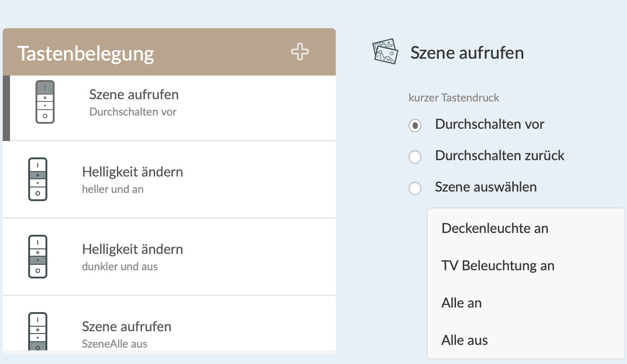Viewport: 627px width, 364px height.
Task: Open 'Helligkeit ändern' title with 'dunkler und aus'
Action: (132, 249)
